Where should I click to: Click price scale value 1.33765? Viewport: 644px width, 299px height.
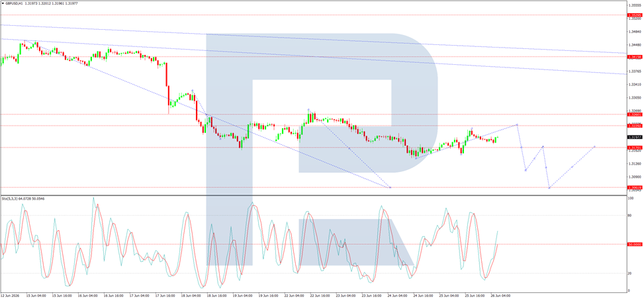(x=635, y=71)
